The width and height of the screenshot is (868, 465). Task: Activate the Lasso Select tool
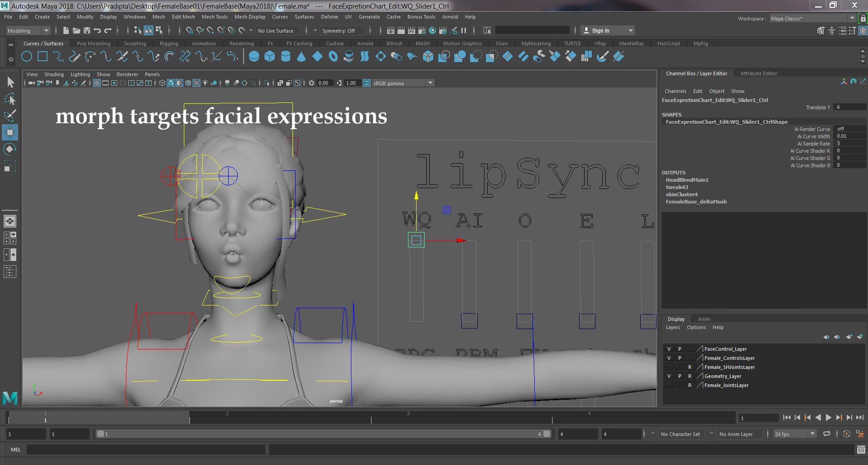point(10,99)
